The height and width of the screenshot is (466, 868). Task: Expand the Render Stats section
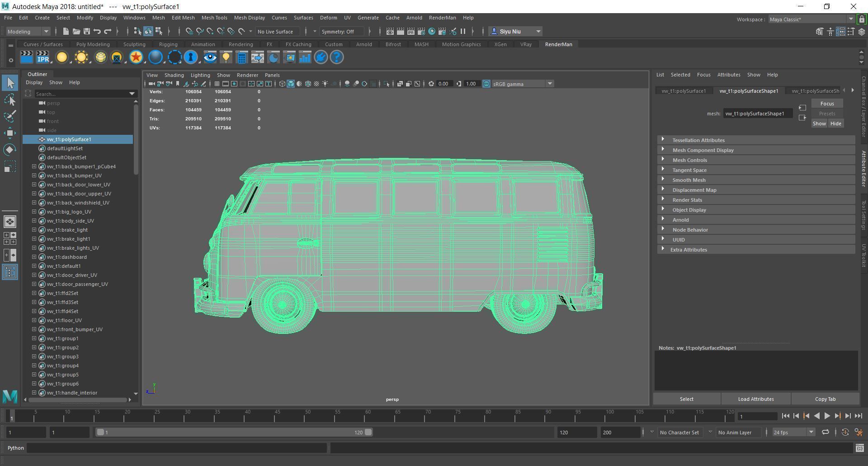point(756,200)
